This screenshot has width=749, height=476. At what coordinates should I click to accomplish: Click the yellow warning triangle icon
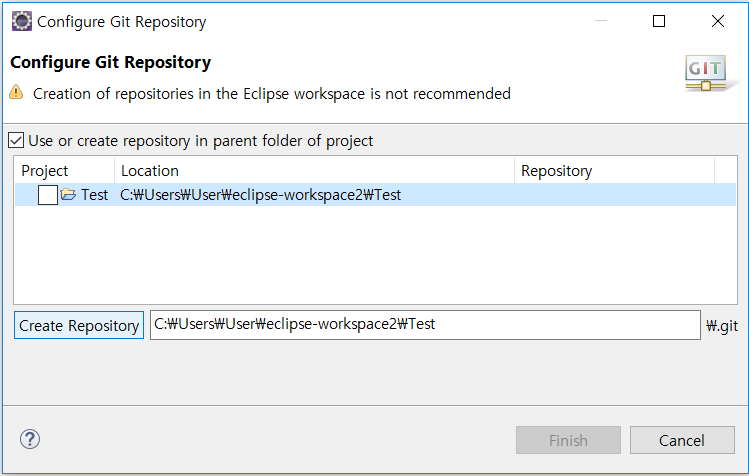click(x=16, y=92)
